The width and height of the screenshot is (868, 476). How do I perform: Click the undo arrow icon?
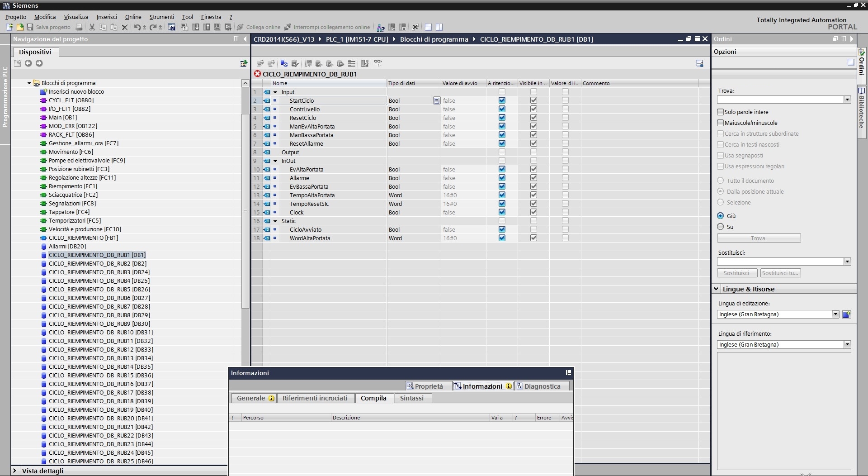[137, 27]
